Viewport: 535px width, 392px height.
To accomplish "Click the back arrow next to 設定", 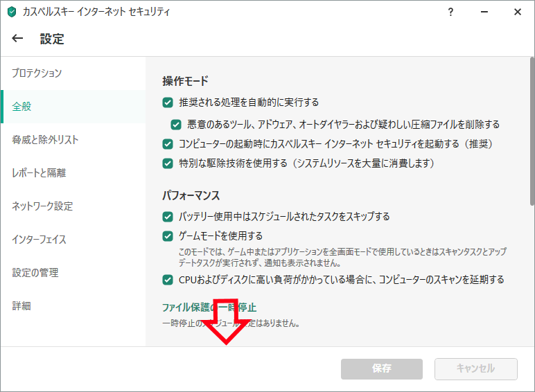I will pyautogui.click(x=18, y=39).
